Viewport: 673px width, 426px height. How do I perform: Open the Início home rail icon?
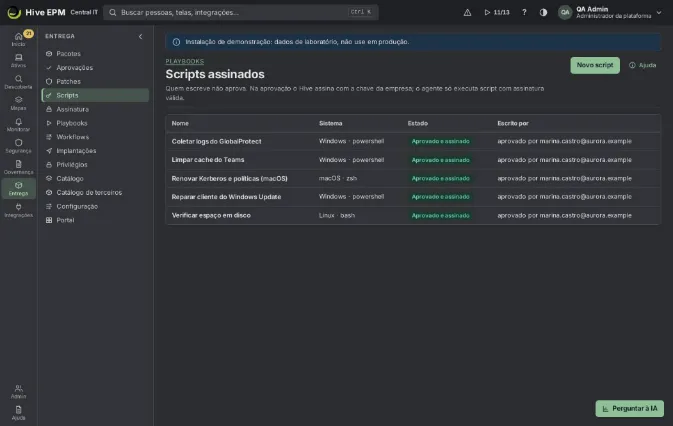pos(18,39)
